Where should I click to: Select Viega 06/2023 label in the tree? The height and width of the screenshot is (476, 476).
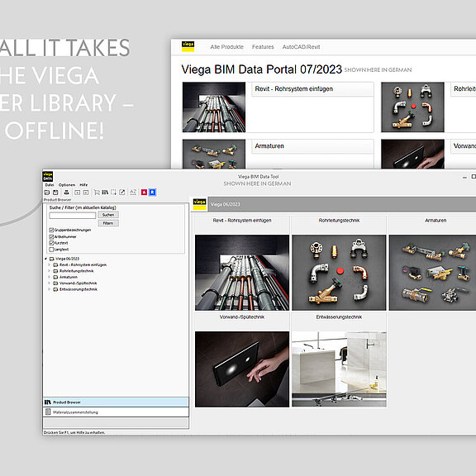pyautogui.click(x=68, y=259)
